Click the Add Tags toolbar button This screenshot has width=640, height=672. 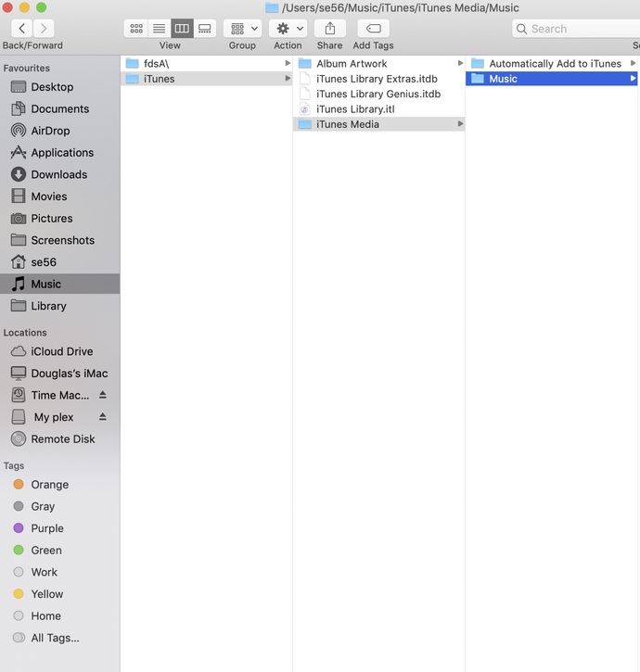coord(373,29)
